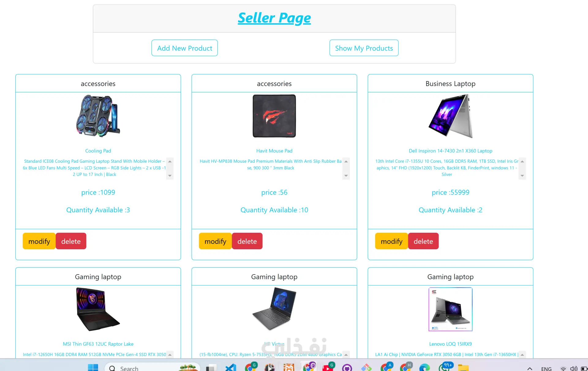The width and height of the screenshot is (588, 371).
Task: Delete the Havit Mouse Pad product
Action: pyautogui.click(x=247, y=241)
